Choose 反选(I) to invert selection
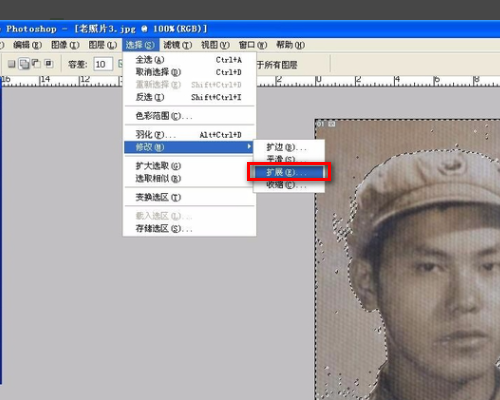 pos(189,97)
